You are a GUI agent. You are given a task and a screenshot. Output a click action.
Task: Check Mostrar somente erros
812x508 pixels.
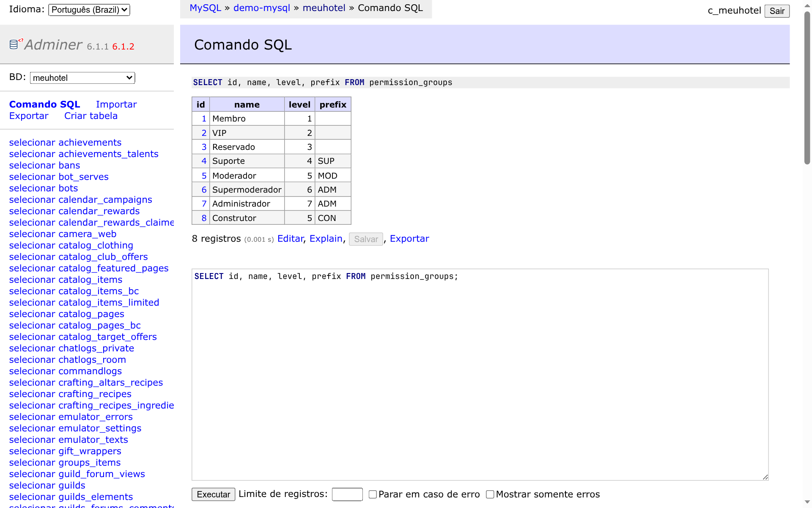click(x=490, y=494)
